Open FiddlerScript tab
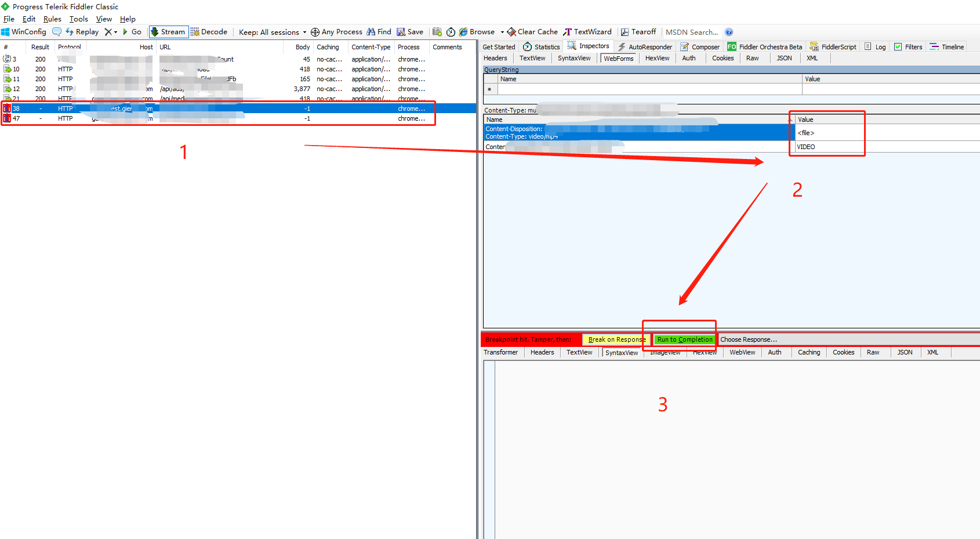980x539 pixels. coord(833,47)
